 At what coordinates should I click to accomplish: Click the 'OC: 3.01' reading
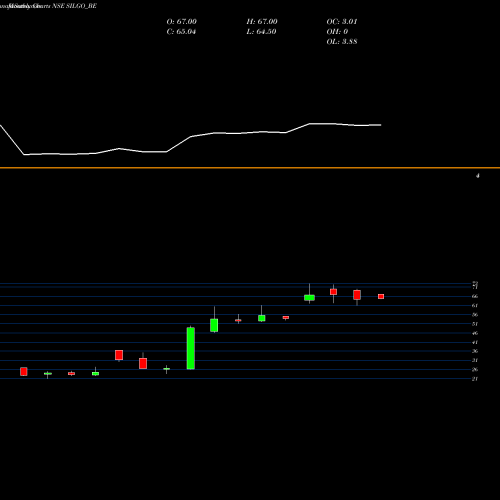click(x=342, y=22)
